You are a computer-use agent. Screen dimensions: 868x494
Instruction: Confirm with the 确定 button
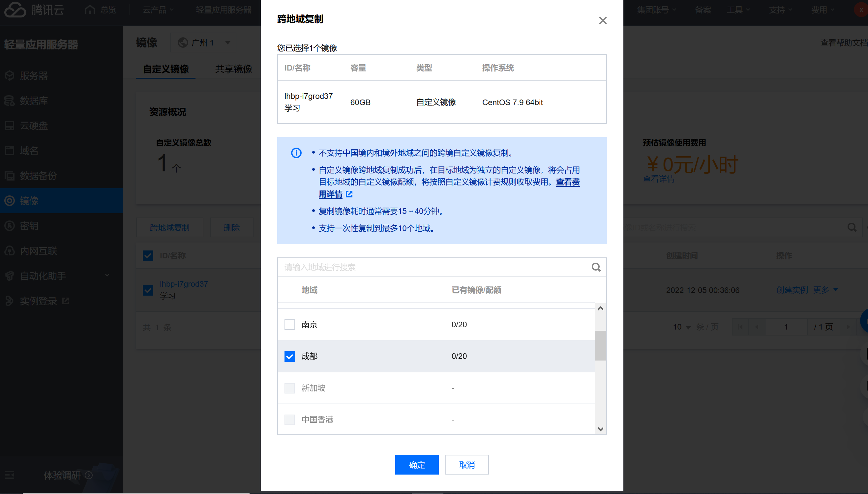click(x=417, y=464)
